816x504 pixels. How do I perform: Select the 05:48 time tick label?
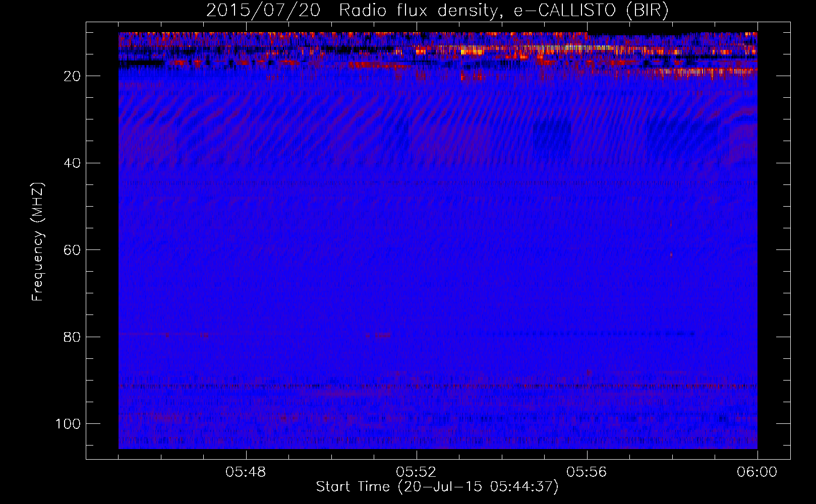(246, 472)
